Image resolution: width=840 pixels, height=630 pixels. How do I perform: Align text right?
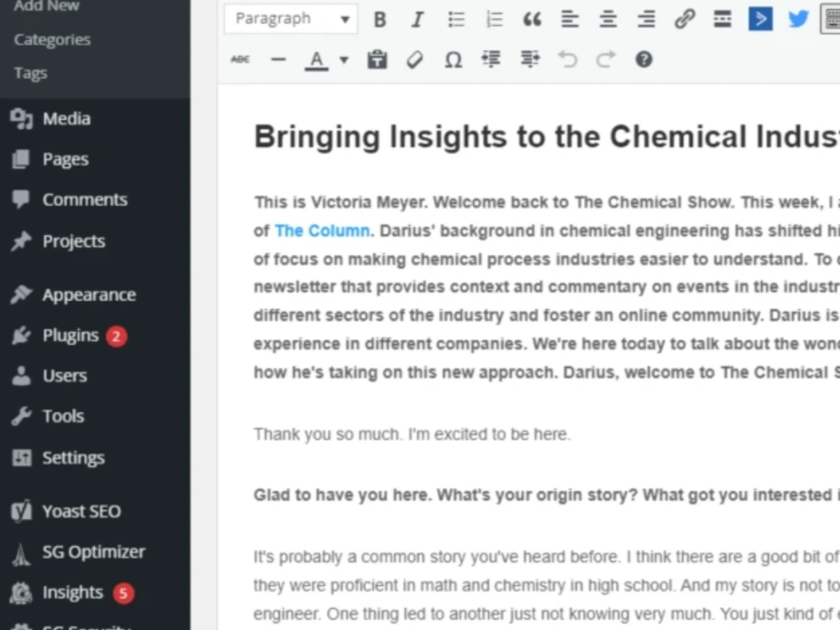click(646, 20)
